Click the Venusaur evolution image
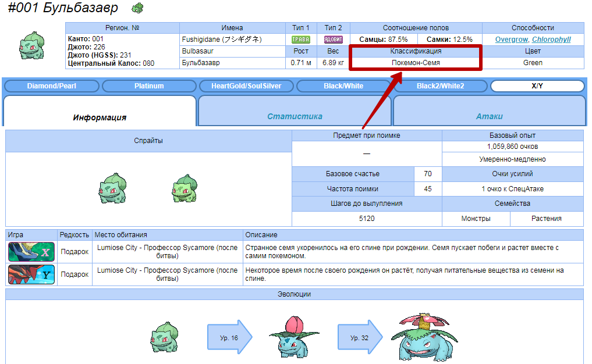The height and width of the screenshot is (364, 592). click(x=424, y=337)
